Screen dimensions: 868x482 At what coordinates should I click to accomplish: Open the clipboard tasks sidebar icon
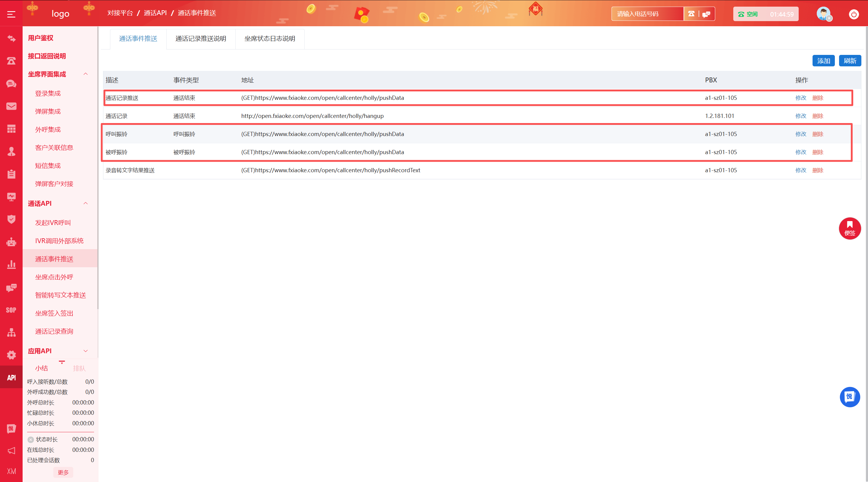coord(11,174)
